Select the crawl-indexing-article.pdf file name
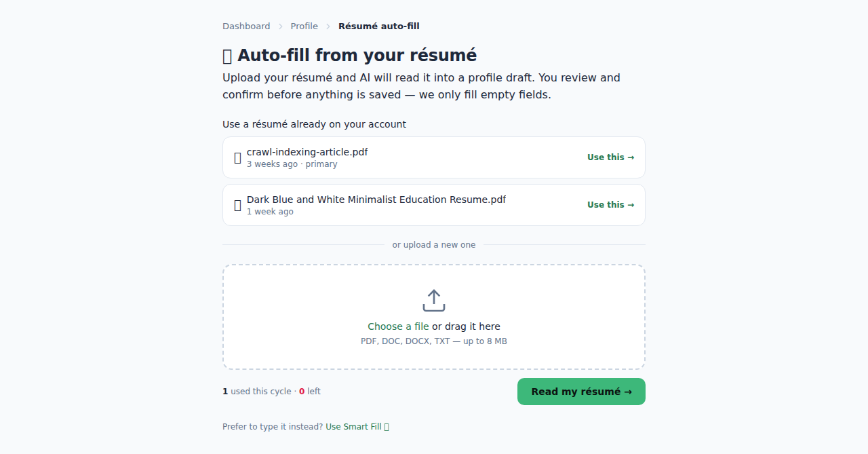 coord(307,152)
